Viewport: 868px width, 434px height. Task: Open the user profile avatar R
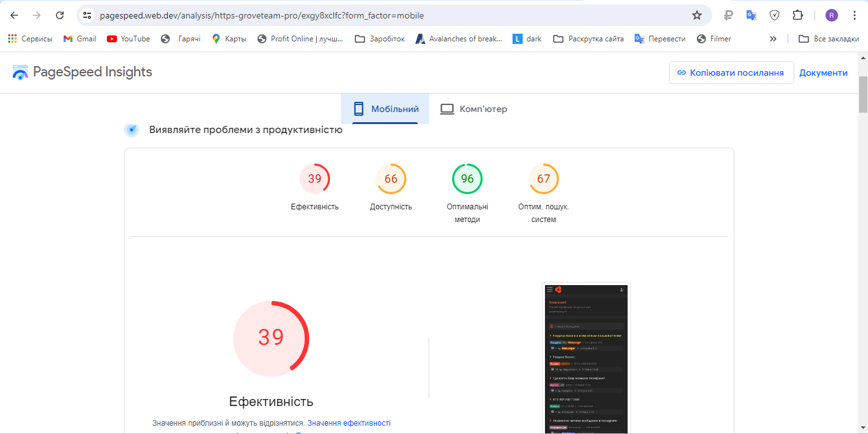(832, 15)
